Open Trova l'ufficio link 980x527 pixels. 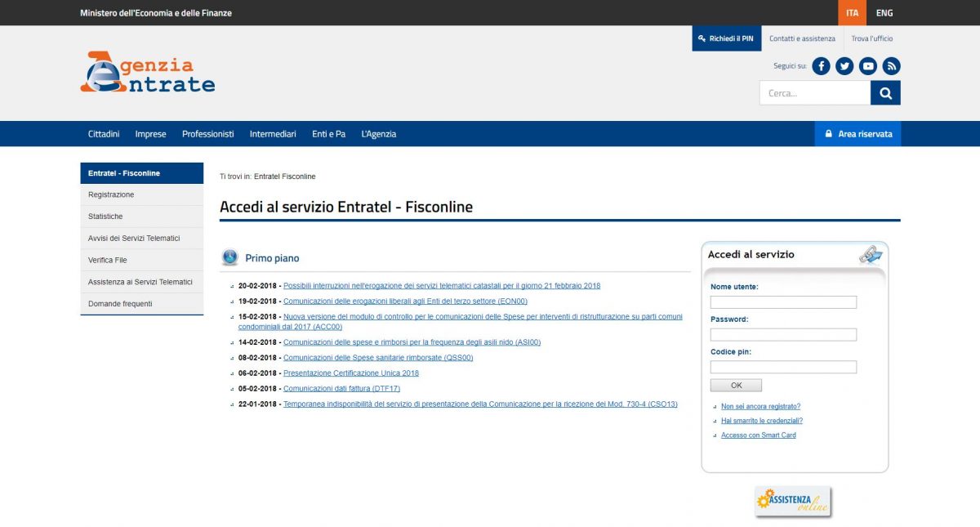(872, 38)
